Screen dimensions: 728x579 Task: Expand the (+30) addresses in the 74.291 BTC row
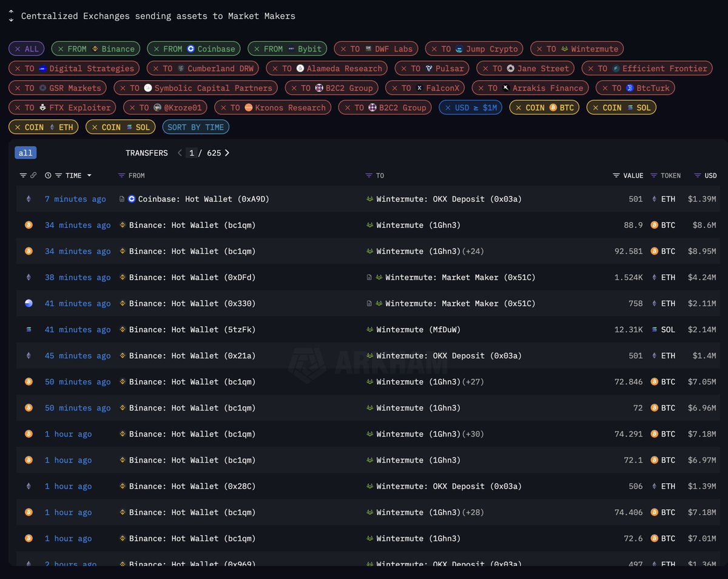473,433
